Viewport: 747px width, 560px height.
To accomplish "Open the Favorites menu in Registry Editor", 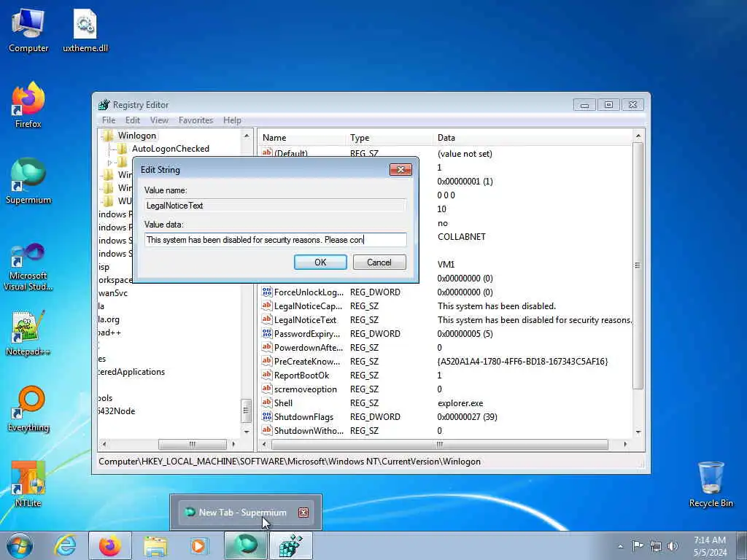I will (196, 120).
